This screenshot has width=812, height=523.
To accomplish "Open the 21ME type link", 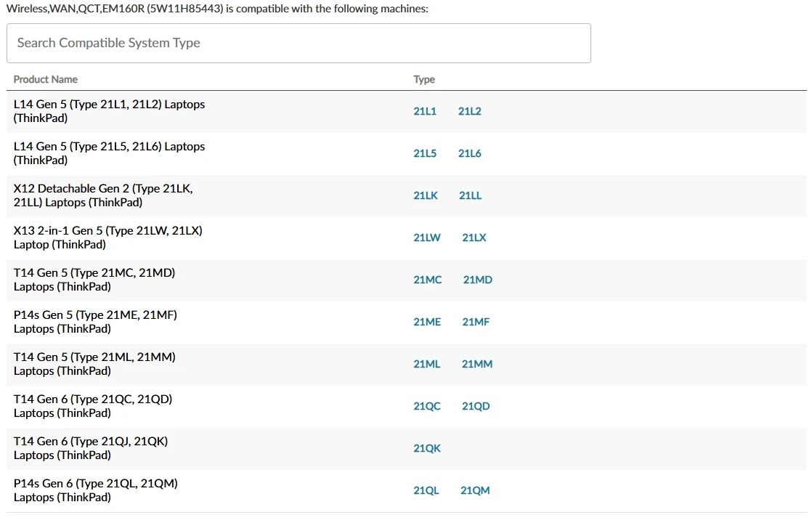I will 427,322.
